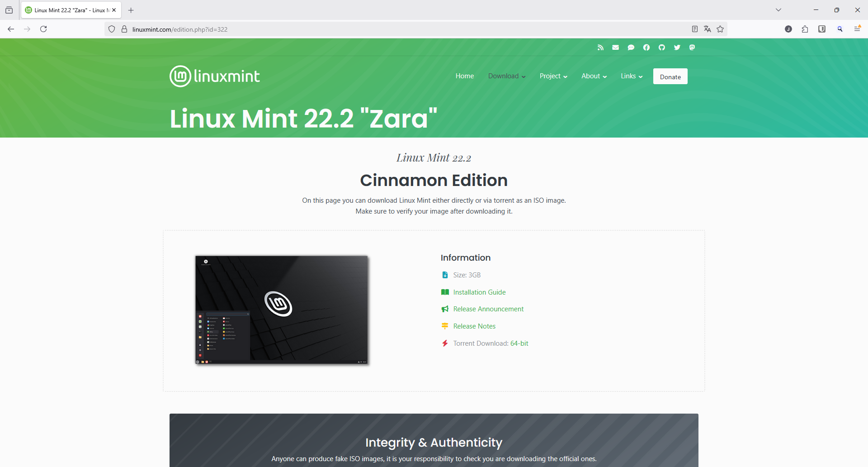Click the translate page icon

click(708, 29)
